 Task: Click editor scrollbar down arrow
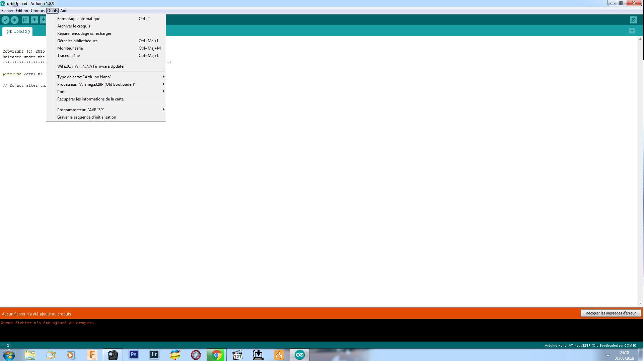640,303
